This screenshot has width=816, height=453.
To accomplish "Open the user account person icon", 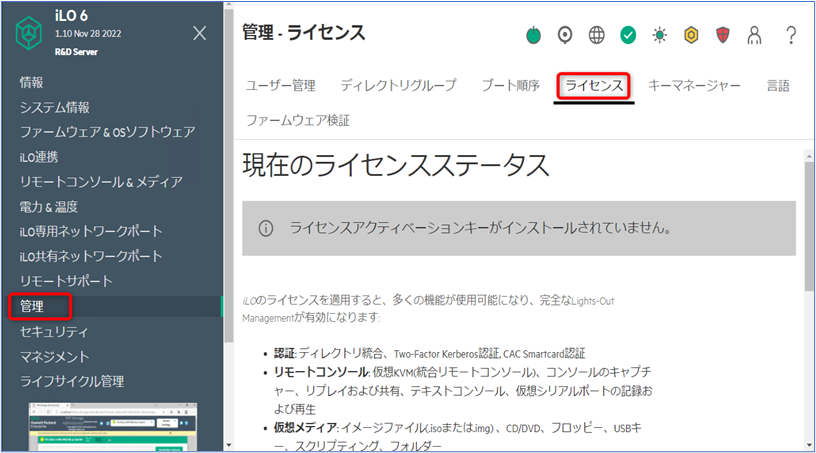I will pyautogui.click(x=754, y=35).
